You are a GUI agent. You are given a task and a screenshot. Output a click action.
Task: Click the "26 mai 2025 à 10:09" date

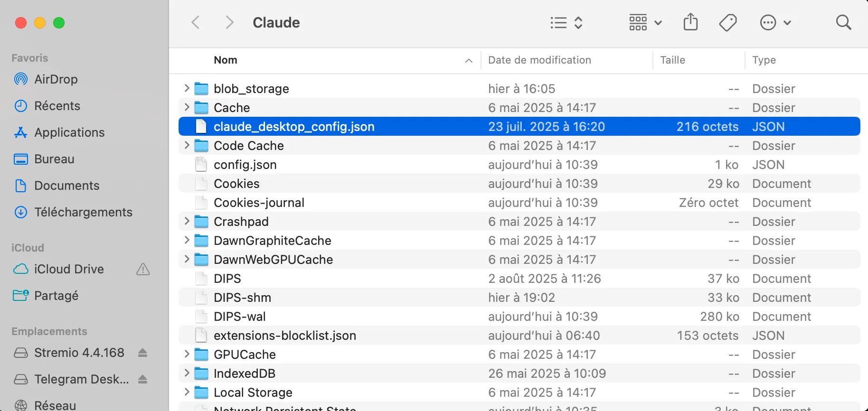point(547,374)
